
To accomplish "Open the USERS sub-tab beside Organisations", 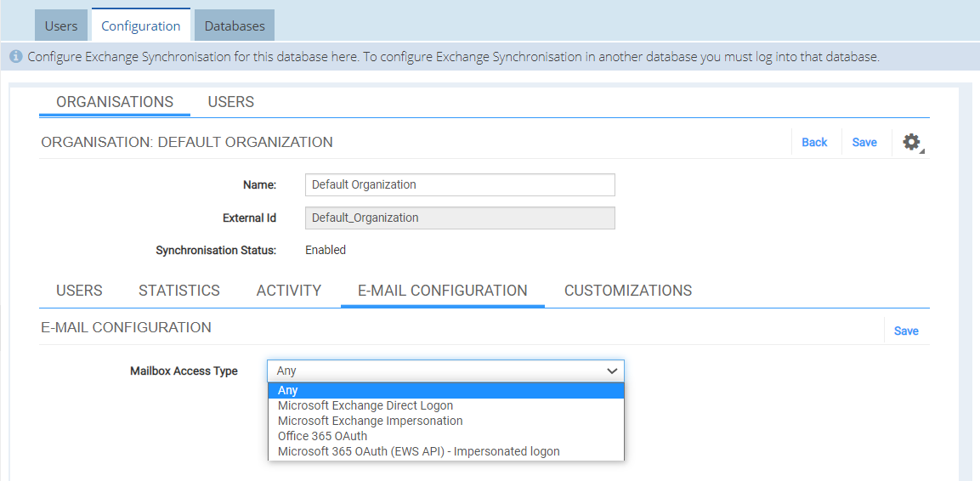I will pyautogui.click(x=230, y=102).
